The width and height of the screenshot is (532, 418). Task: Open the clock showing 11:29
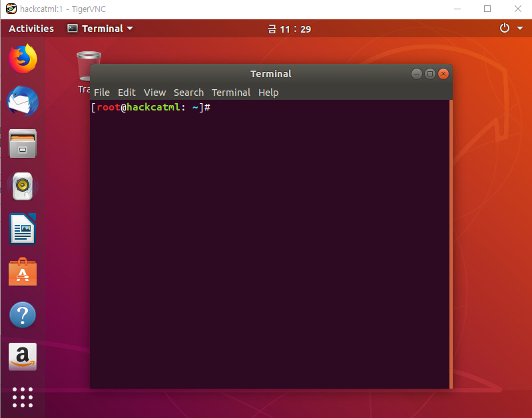point(289,29)
